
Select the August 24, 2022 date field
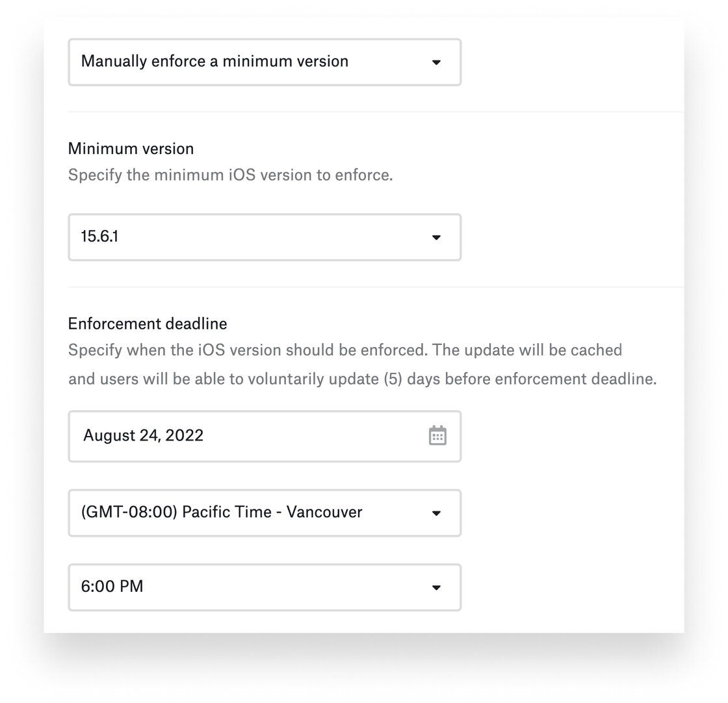(247, 436)
